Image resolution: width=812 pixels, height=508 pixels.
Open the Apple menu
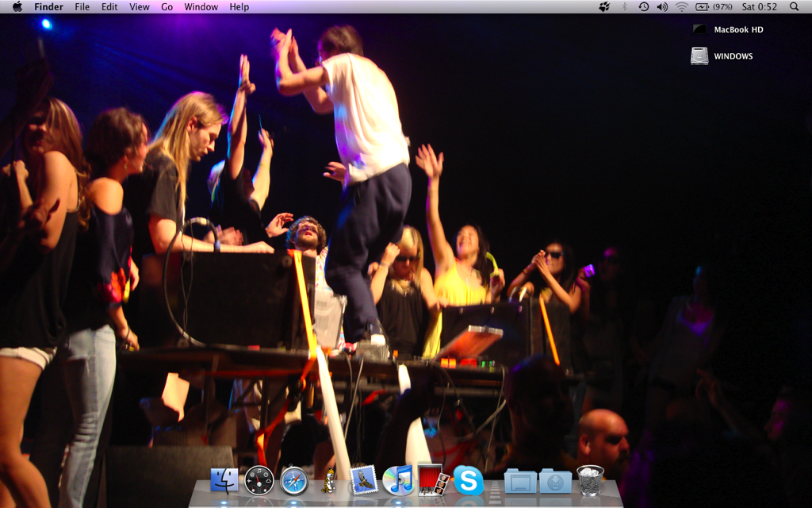tap(17, 6)
